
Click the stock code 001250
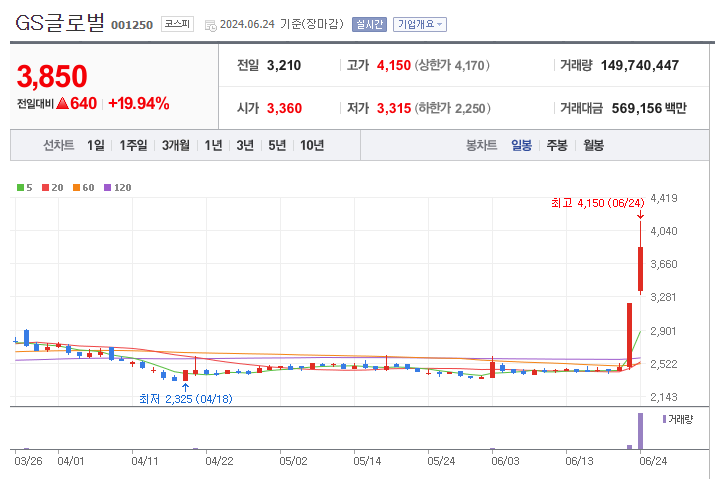point(132,25)
